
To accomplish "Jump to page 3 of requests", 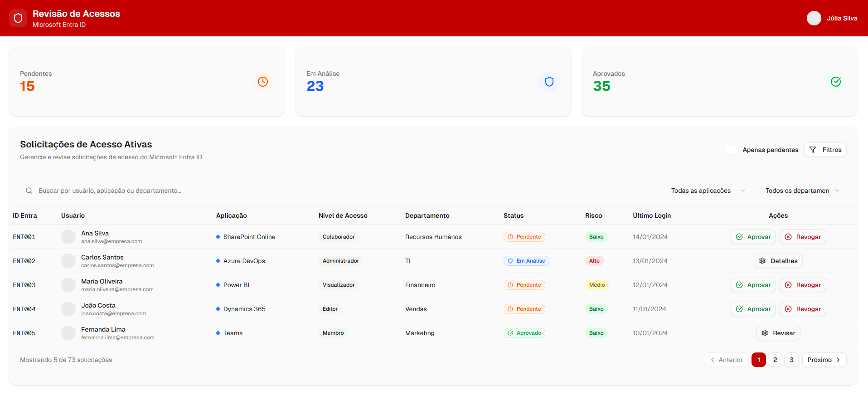I will pyautogui.click(x=791, y=360).
